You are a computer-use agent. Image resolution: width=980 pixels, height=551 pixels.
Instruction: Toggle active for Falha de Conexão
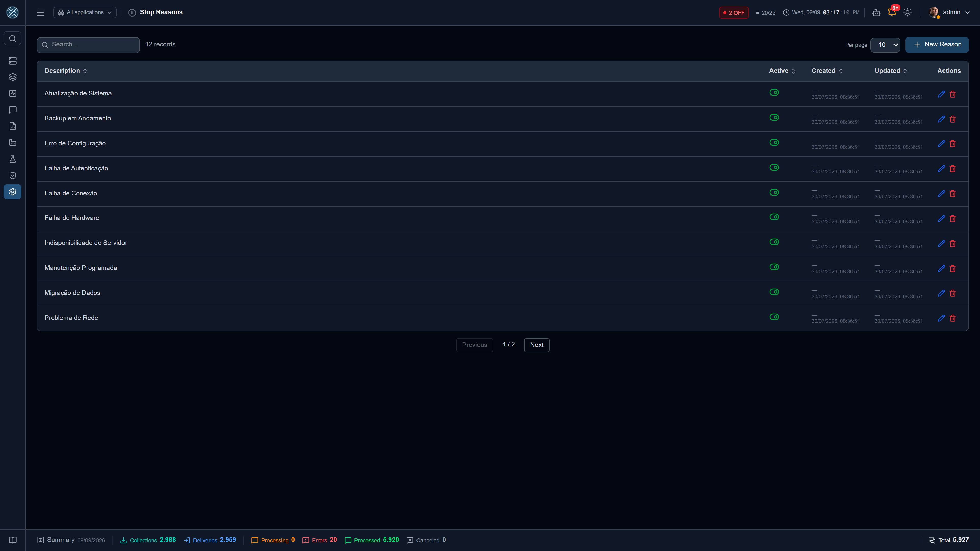(774, 192)
